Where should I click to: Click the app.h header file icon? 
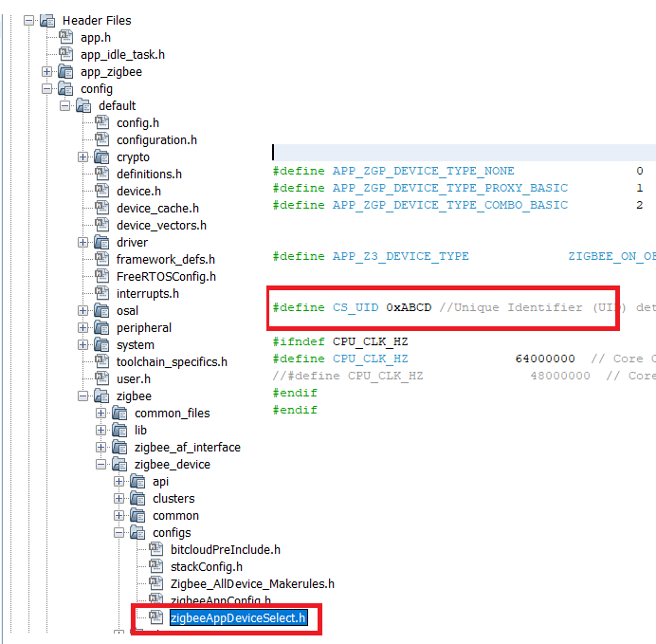tap(65, 37)
